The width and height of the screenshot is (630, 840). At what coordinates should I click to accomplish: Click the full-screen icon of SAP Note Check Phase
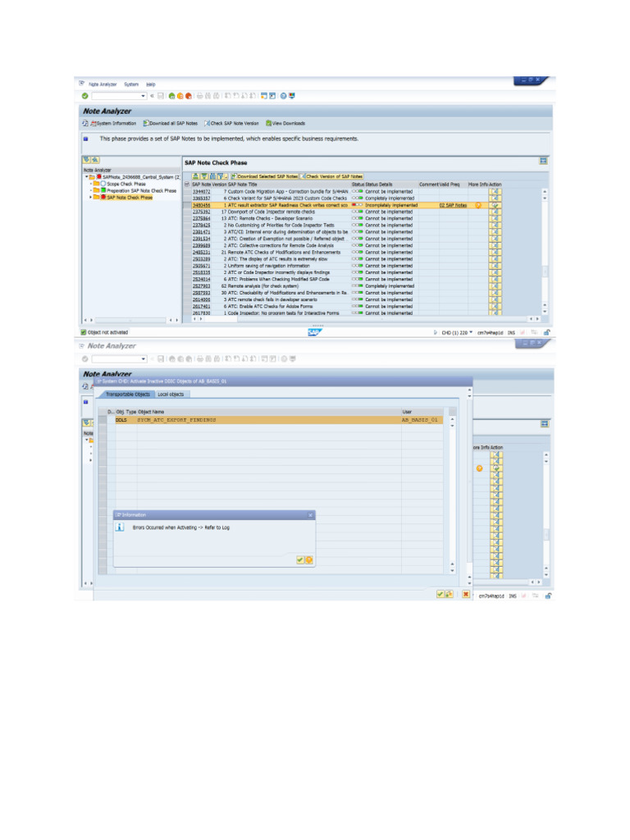(543, 161)
